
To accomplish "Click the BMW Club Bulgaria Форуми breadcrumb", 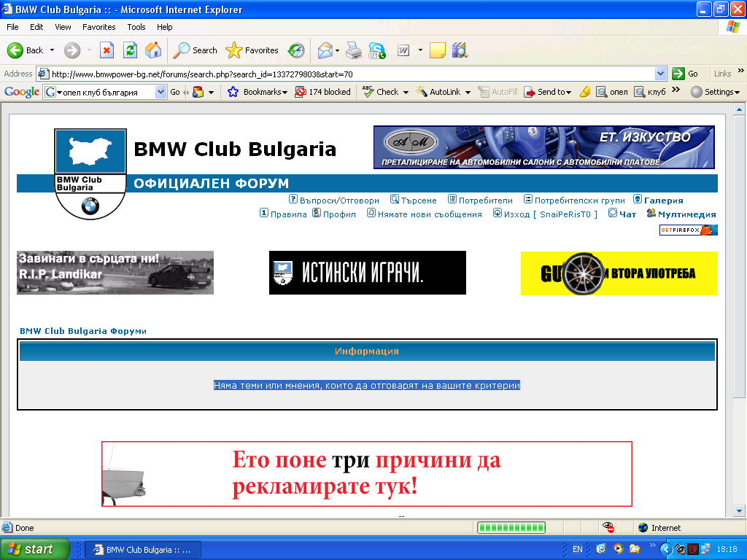I will point(83,331).
